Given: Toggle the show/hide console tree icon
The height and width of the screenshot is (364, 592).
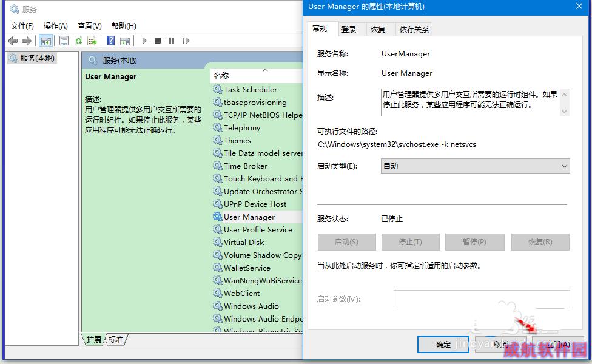Looking at the screenshot, I should (46, 41).
